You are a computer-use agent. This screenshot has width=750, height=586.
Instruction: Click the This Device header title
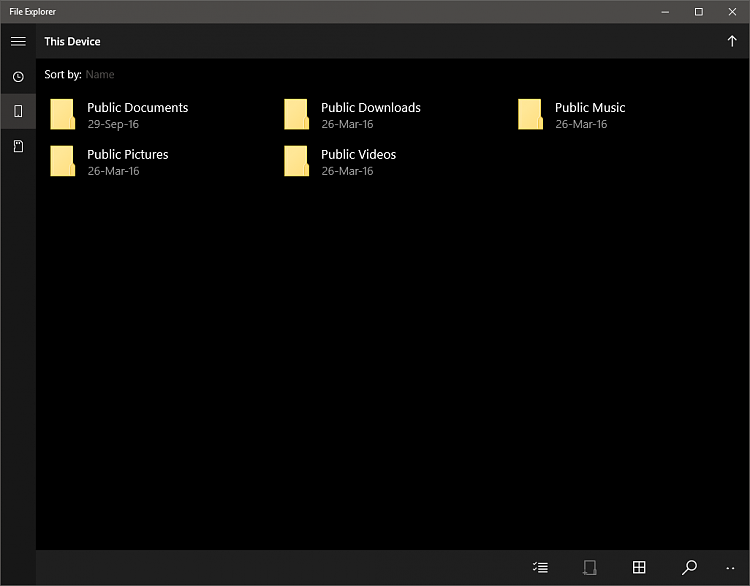coord(72,42)
